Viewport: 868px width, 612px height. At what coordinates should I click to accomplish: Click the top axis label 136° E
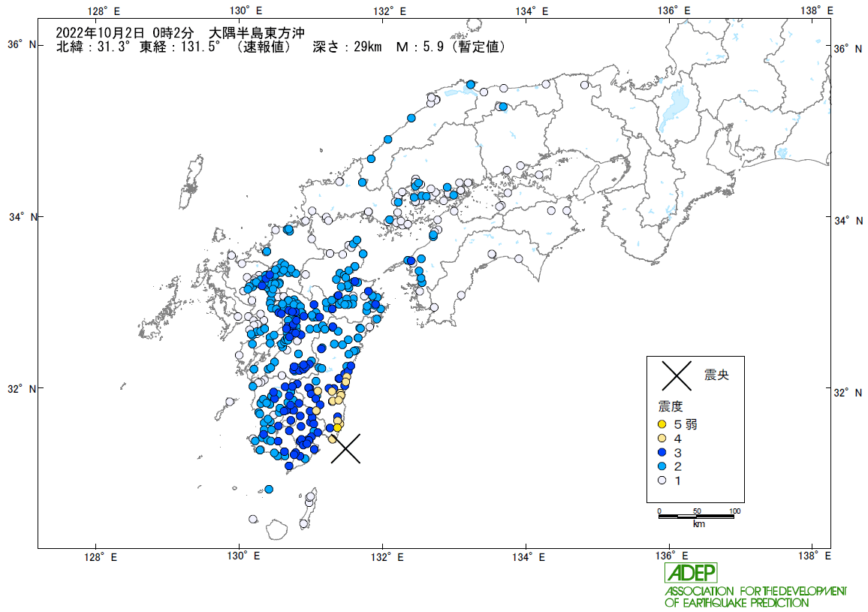674,11
